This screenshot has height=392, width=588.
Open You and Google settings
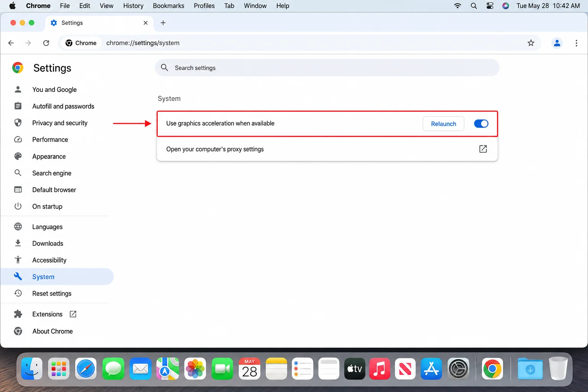[x=54, y=90]
